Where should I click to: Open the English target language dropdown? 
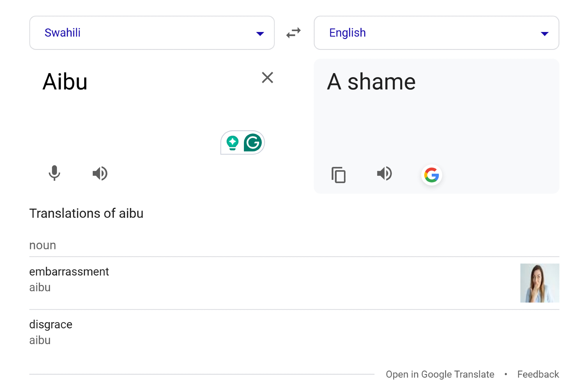click(x=436, y=33)
